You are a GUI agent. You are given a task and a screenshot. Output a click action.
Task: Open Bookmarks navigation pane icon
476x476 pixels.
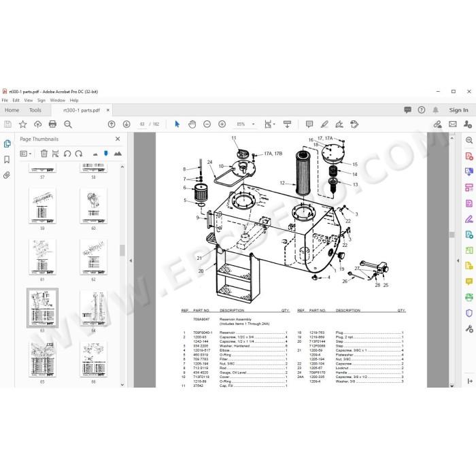(7, 159)
